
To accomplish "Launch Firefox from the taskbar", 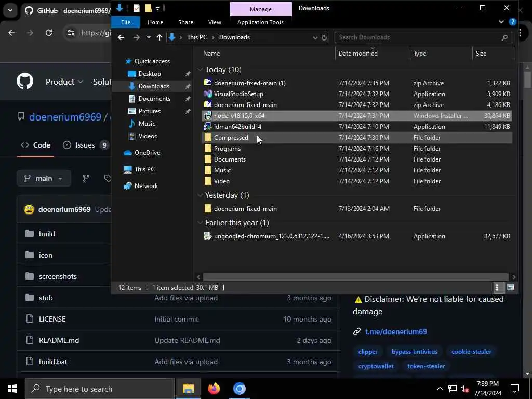I will pos(214,389).
